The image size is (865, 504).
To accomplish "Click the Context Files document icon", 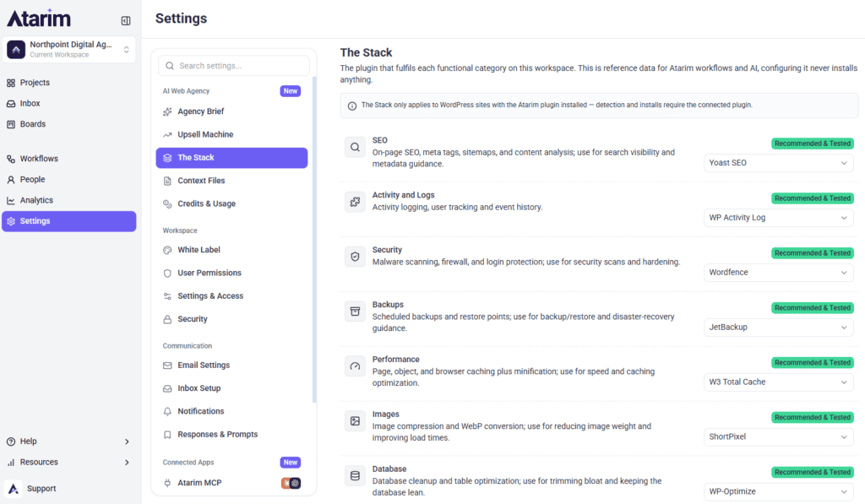I will coord(167,181).
